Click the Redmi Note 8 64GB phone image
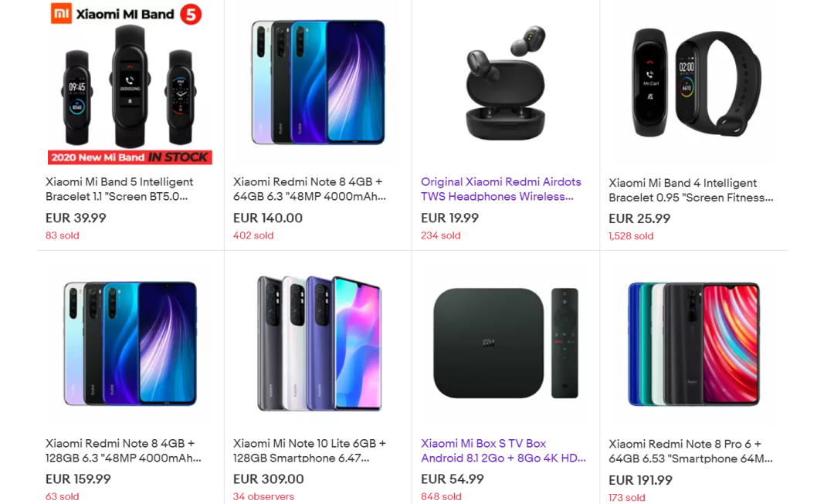 coord(317,83)
